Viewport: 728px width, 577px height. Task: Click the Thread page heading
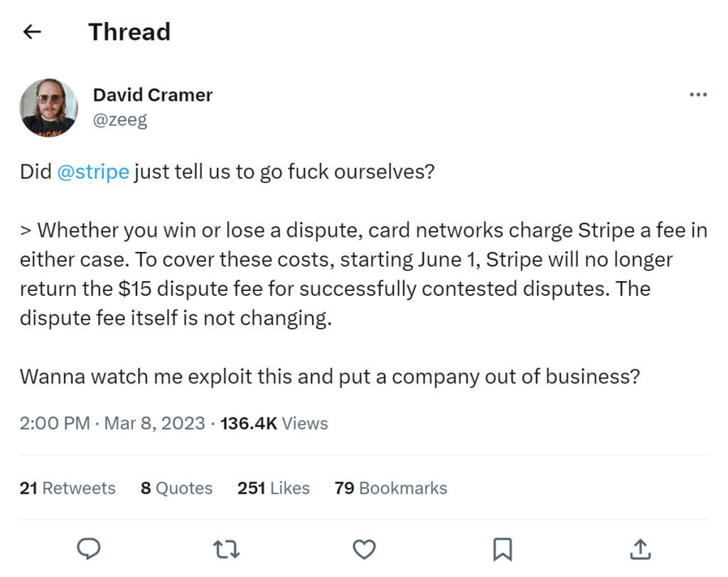129,32
